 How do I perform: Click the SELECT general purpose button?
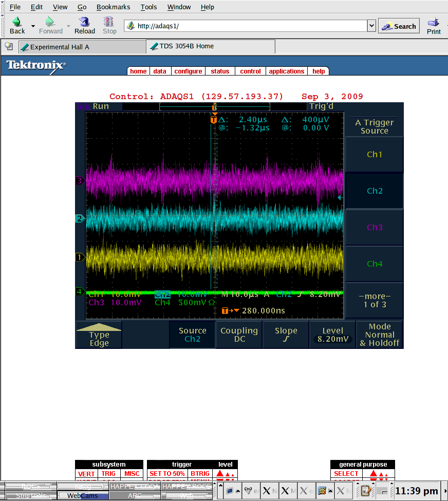click(346, 474)
